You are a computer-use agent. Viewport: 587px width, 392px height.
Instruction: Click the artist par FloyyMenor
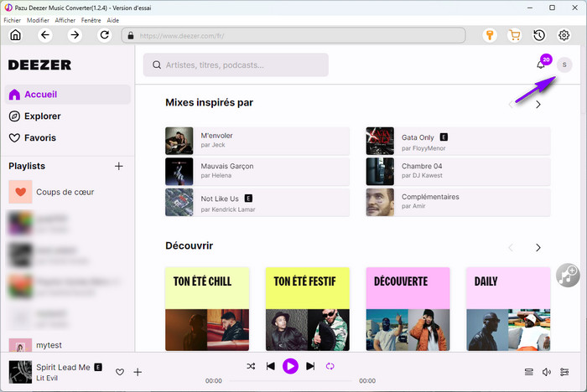coord(423,148)
